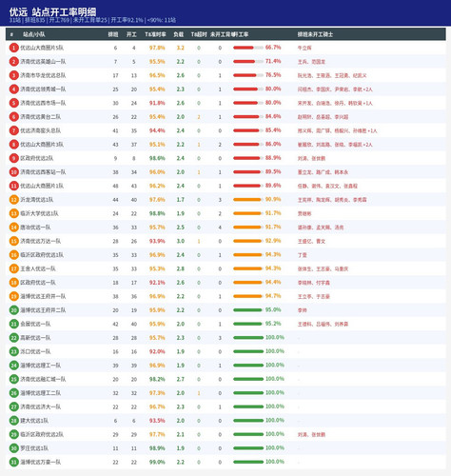The image size is (451, 476).
Task: Select station 济南市华龙优选总队
Action: pos(43,75)
